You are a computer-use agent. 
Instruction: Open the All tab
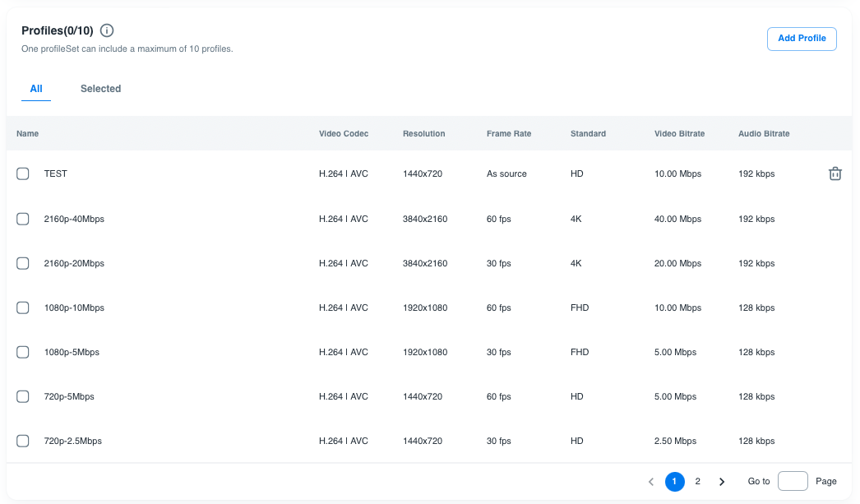click(x=36, y=89)
